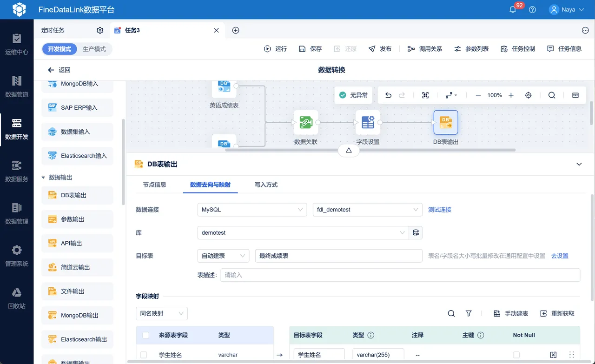The height and width of the screenshot is (364, 595).
Task: Click the settings gear beside 定时任务
Action: coord(100,30)
